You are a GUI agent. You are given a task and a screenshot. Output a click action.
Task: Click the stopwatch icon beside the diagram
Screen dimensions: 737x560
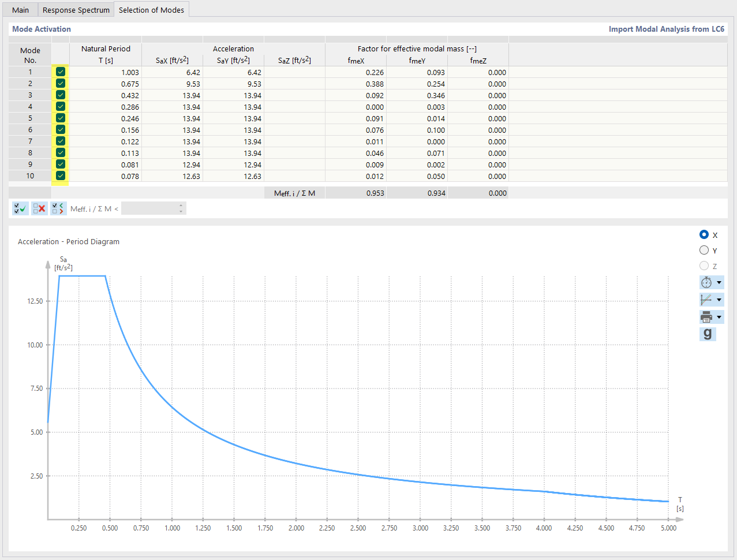tap(706, 282)
